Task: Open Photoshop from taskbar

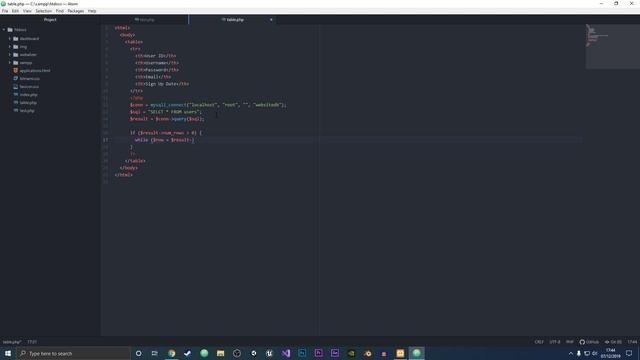Action: [302, 353]
